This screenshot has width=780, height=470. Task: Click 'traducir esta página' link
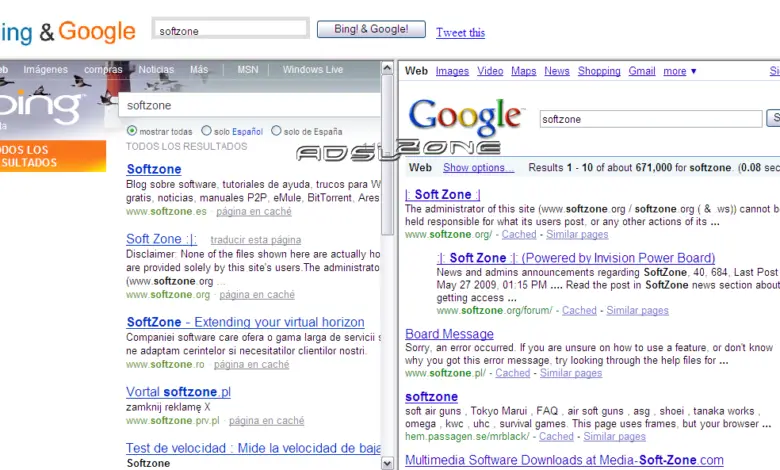pos(256,240)
